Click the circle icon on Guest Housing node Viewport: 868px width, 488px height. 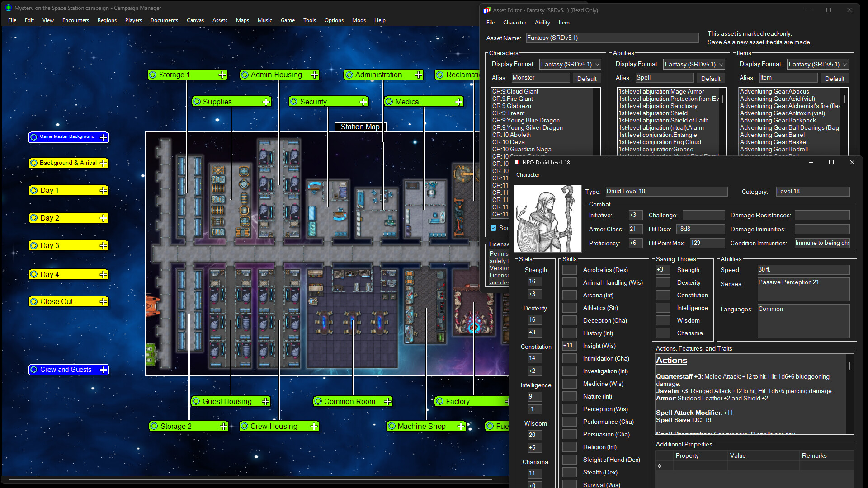click(x=196, y=401)
